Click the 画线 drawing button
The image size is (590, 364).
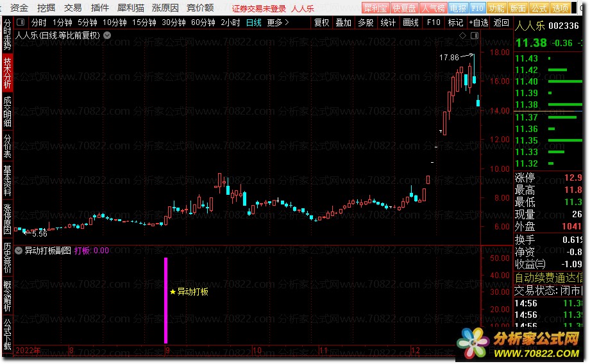tap(410, 22)
